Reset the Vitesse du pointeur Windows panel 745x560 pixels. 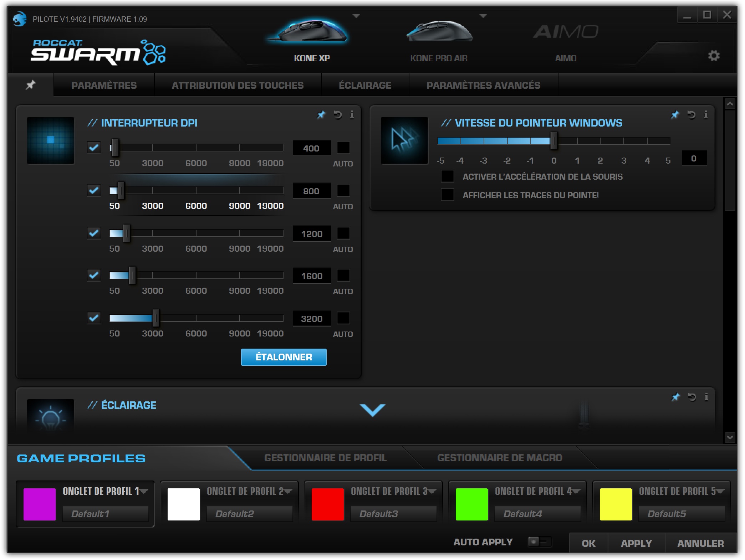coord(691,114)
